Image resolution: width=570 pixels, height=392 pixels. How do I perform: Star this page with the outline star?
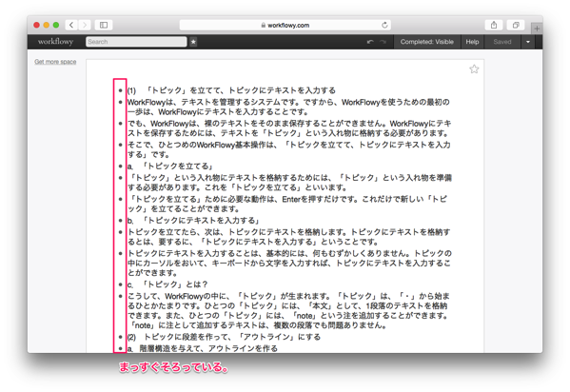[474, 69]
